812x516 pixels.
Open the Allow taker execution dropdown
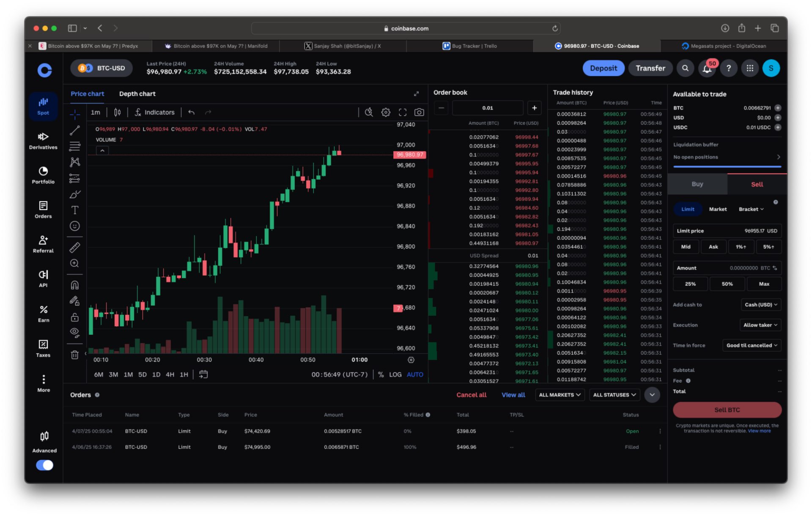(x=760, y=325)
